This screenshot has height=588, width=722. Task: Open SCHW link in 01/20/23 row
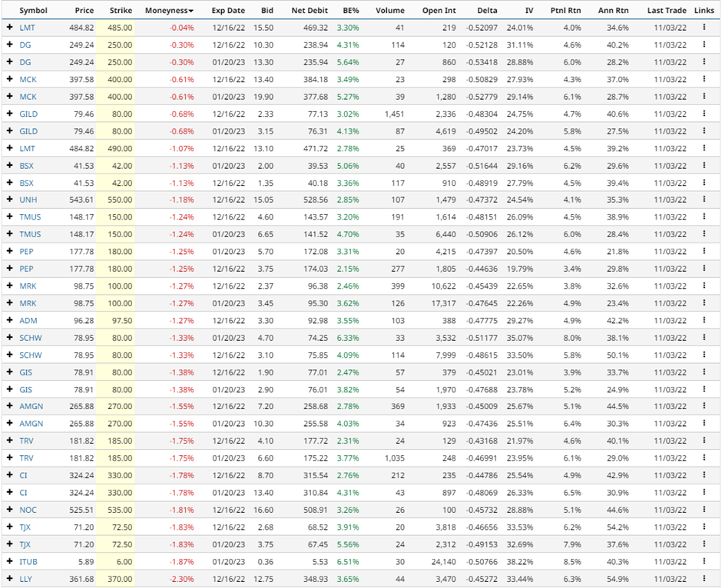point(31,338)
